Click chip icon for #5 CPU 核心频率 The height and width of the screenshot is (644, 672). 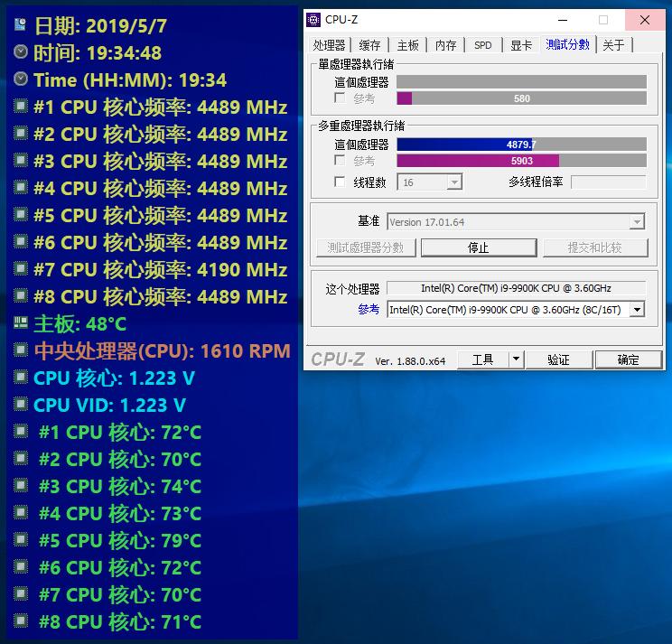tap(21, 214)
